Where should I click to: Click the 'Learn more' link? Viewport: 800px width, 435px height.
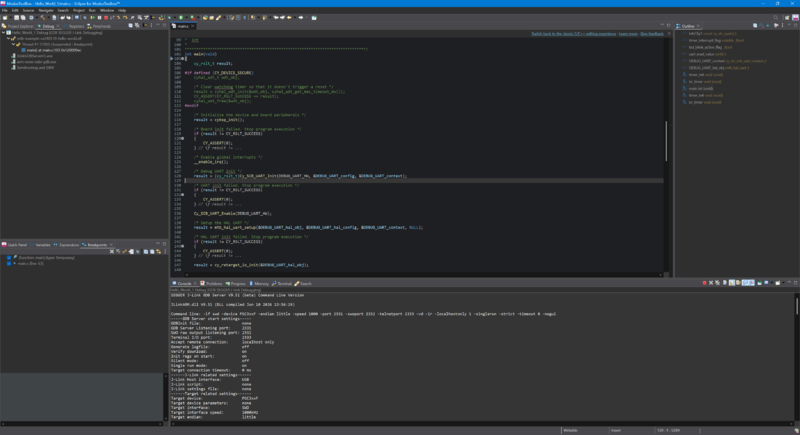tap(628, 34)
